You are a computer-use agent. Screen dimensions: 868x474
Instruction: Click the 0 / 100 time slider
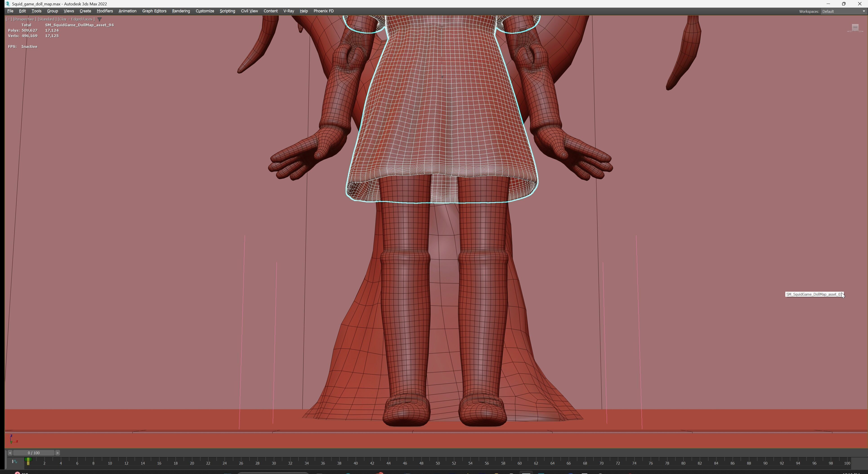pyautogui.click(x=34, y=453)
